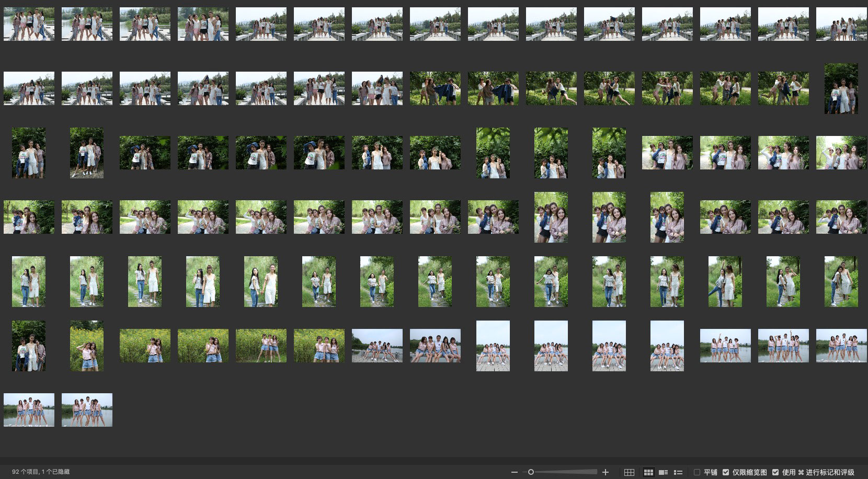Select first portrait photo under willow trees
The height and width of the screenshot is (479, 868).
(551, 217)
